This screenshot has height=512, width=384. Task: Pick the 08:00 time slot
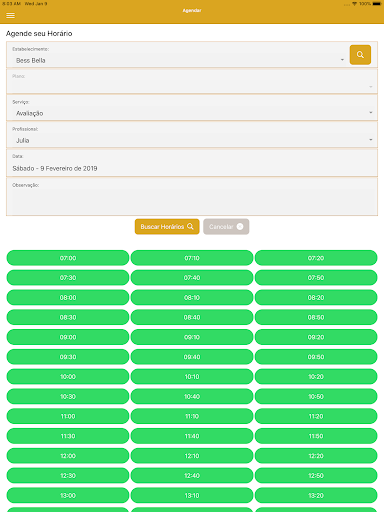click(68, 298)
